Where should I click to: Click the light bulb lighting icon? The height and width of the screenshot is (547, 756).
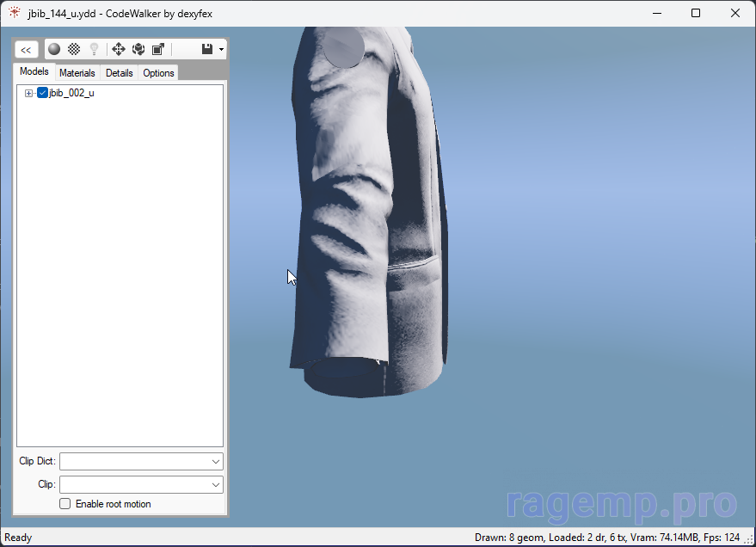pyautogui.click(x=95, y=50)
